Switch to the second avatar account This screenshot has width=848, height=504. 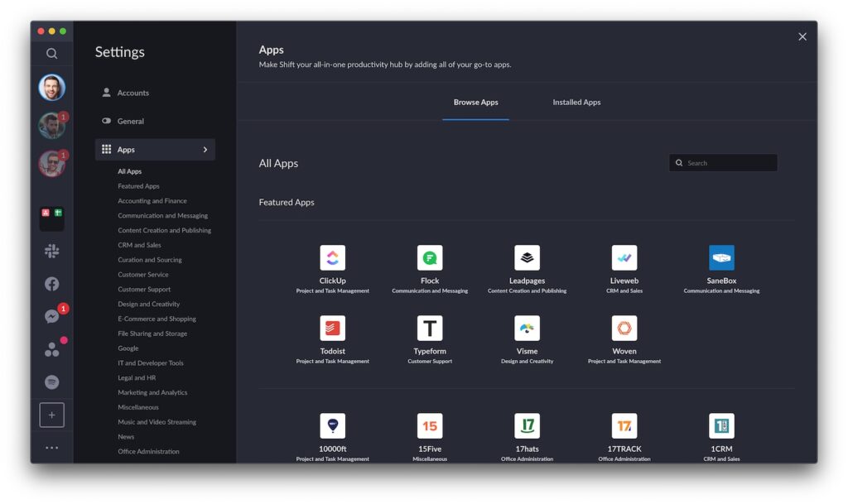tap(52, 125)
